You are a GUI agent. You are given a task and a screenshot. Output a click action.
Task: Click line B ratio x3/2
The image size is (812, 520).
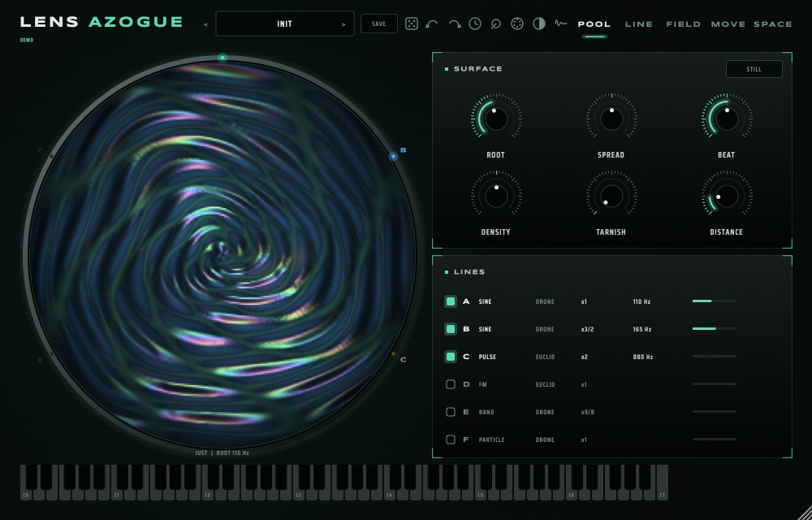pos(587,329)
